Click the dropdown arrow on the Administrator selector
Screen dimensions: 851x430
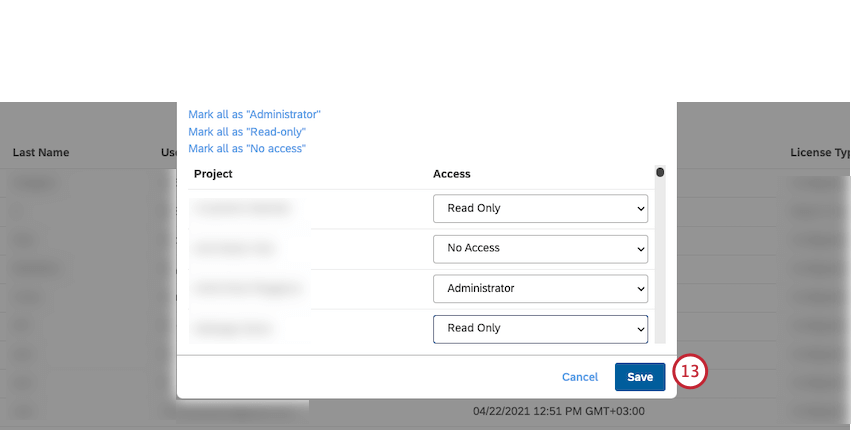(640, 288)
